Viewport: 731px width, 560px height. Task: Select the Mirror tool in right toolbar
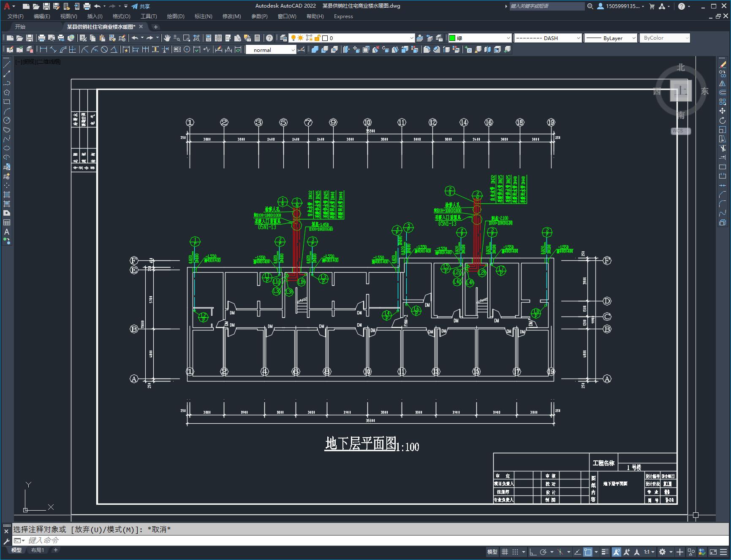(x=723, y=83)
